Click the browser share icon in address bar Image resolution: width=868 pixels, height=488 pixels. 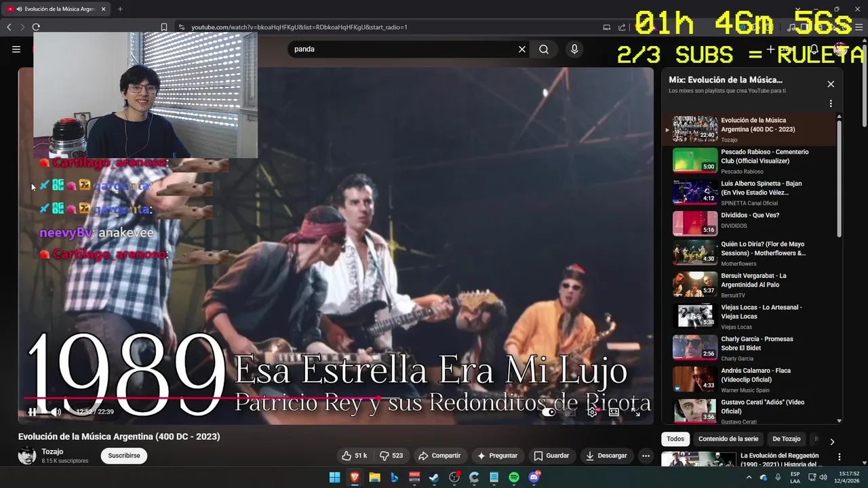622,27
